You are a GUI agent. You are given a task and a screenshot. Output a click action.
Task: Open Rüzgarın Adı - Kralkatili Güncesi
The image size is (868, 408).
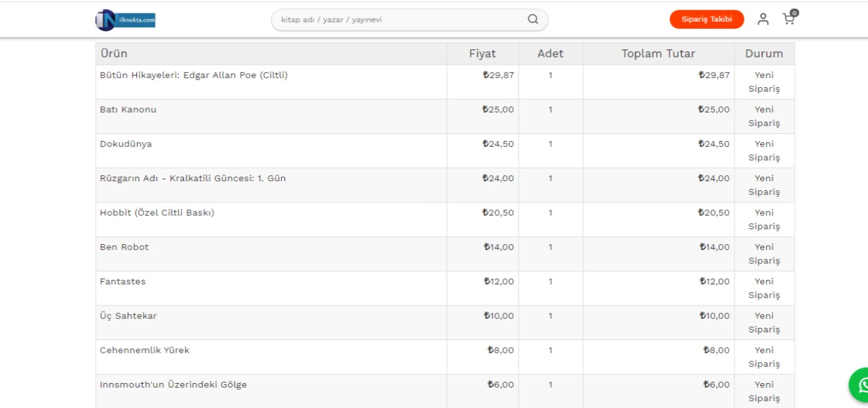tap(193, 179)
